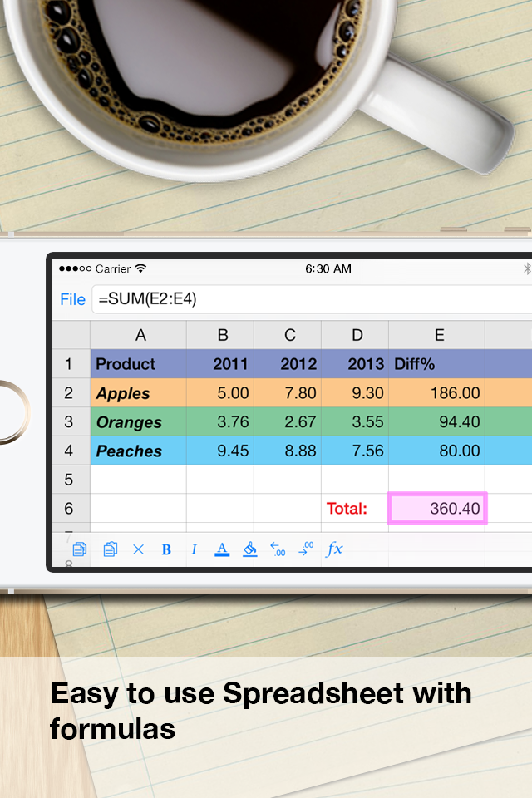This screenshot has width=532, height=798.
Task: Tap the 6:30 AM status bar clock
Action: [328, 268]
